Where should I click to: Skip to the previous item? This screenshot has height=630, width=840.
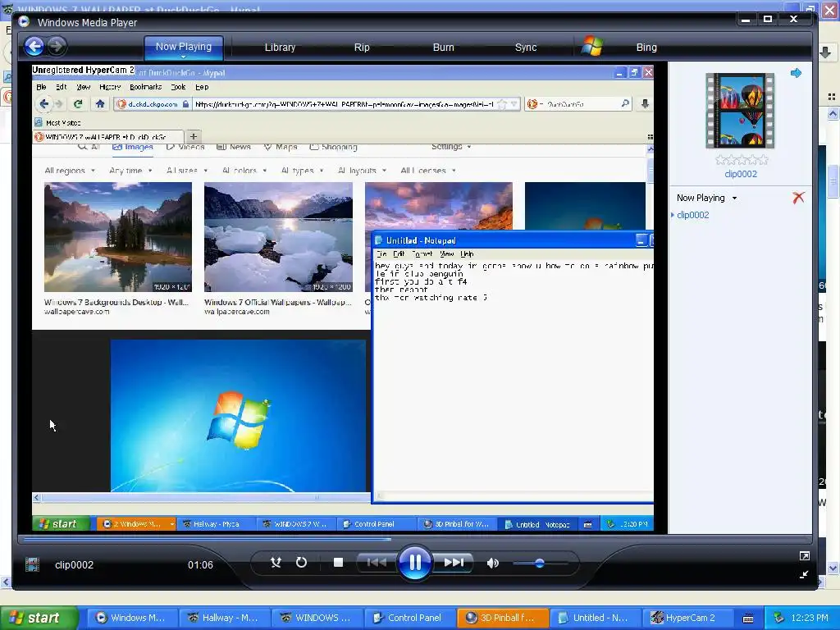[377, 563]
